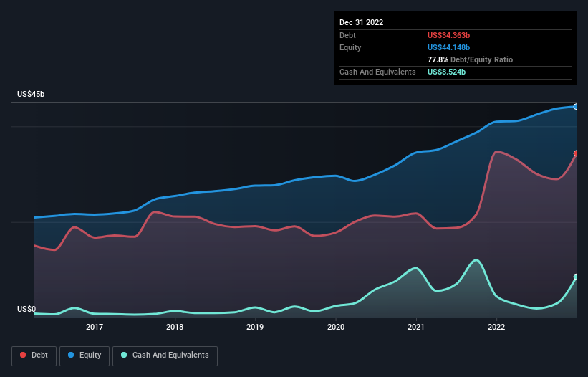Click the 2018 x-axis label

click(x=175, y=327)
